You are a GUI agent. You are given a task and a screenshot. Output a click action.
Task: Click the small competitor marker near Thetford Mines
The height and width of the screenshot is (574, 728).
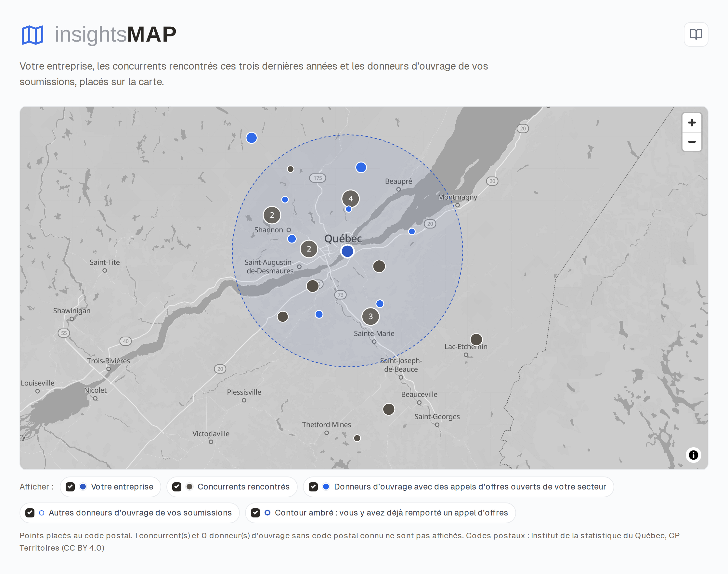tap(357, 438)
